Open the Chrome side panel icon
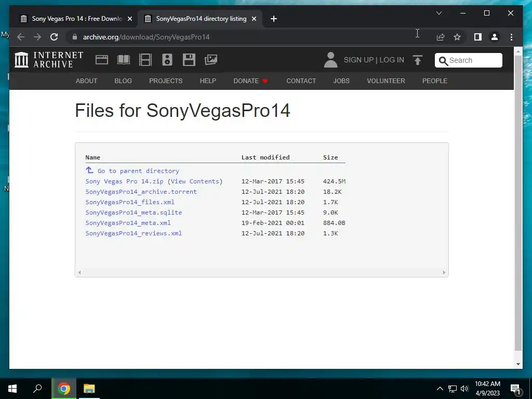The image size is (532, 399). [x=478, y=37]
